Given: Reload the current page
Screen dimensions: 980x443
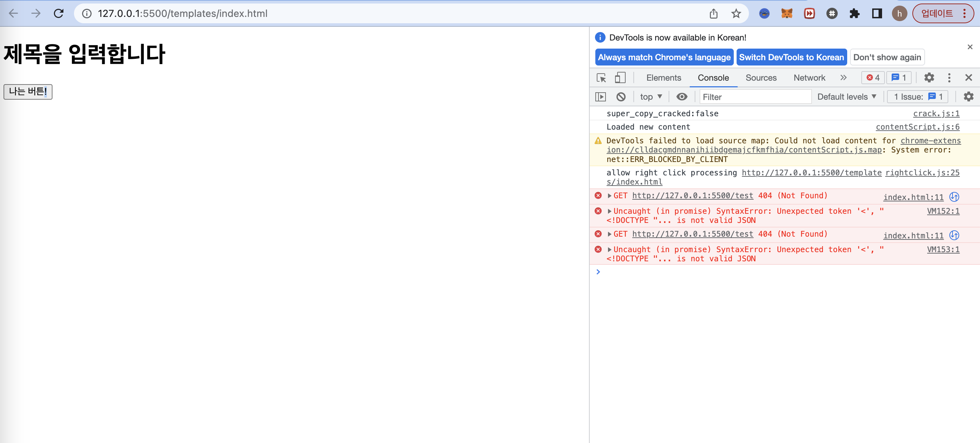Looking at the screenshot, I should click(58, 14).
